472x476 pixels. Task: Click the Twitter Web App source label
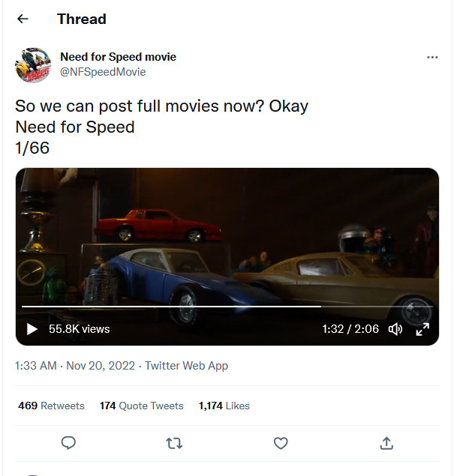tap(186, 366)
